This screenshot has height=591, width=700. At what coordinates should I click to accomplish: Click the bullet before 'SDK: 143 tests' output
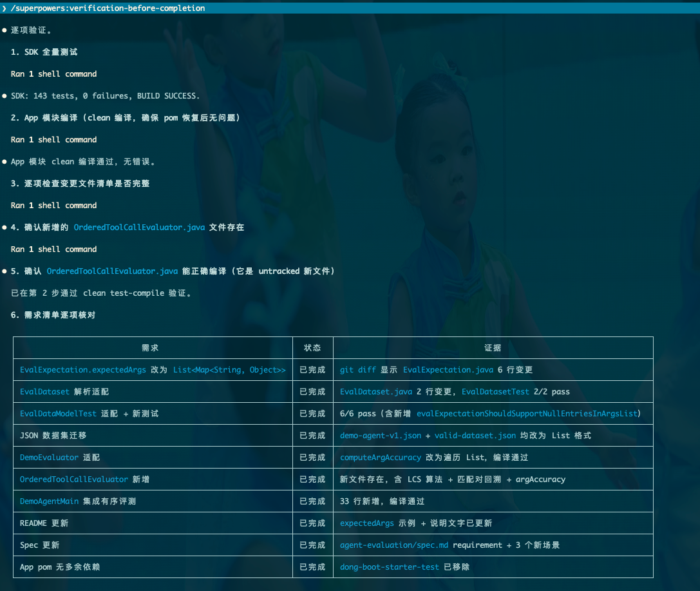pos(5,96)
